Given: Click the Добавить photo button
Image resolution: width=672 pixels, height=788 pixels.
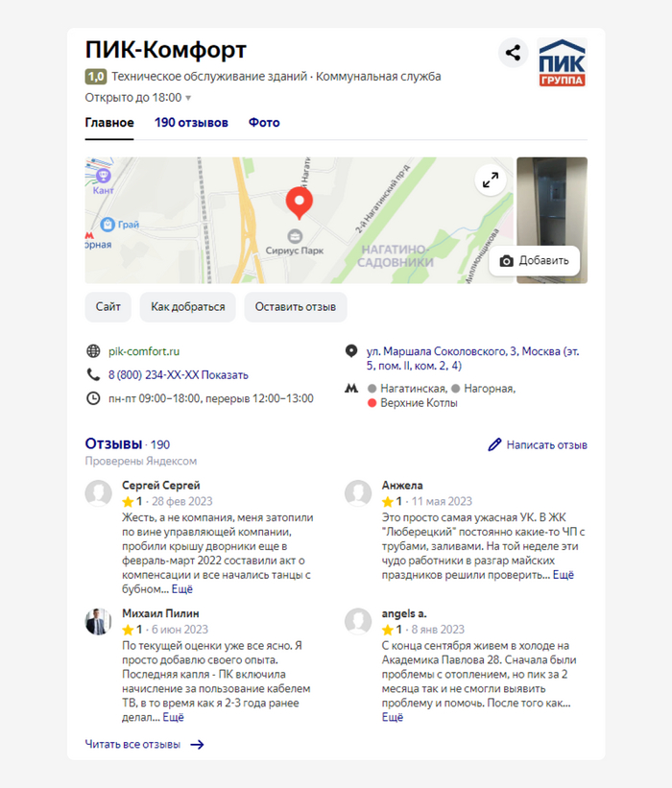Looking at the screenshot, I should [x=535, y=260].
